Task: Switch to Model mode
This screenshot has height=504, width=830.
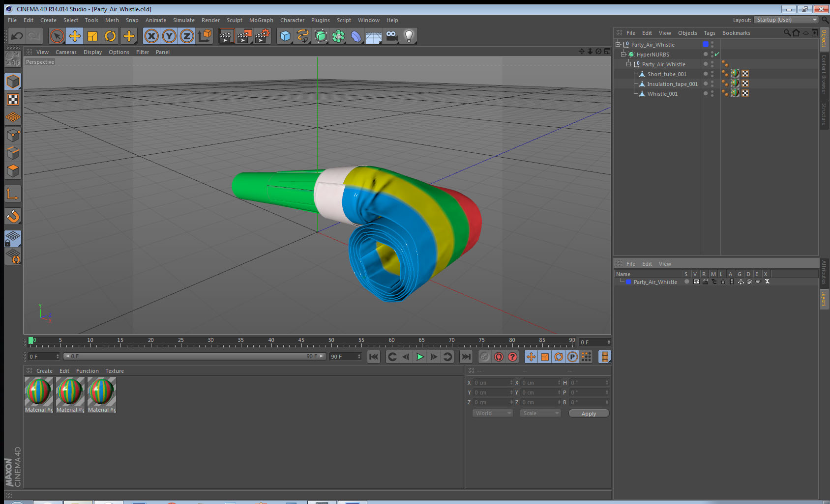Action: tap(13, 82)
